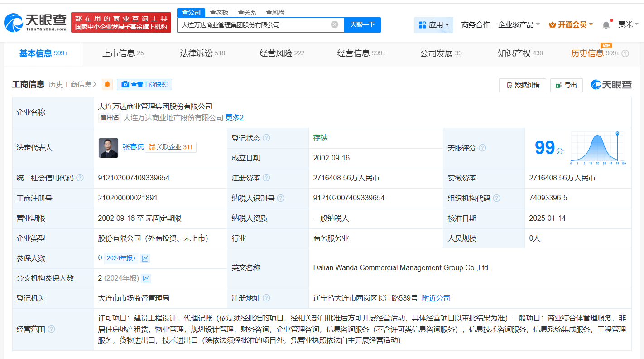Open the 开通会员 dropdown
The width and height of the screenshot is (644, 359).
click(570, 25)
